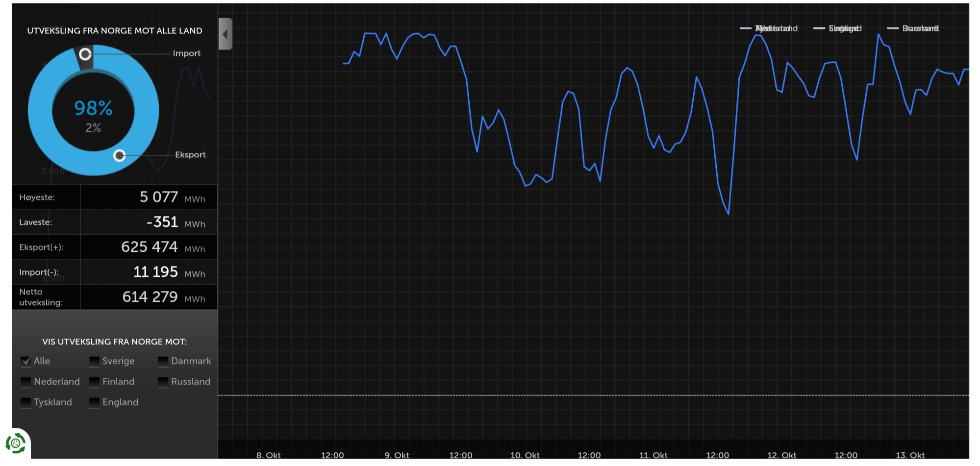Toggle the Russland checkbox

[x=163, y=382]
